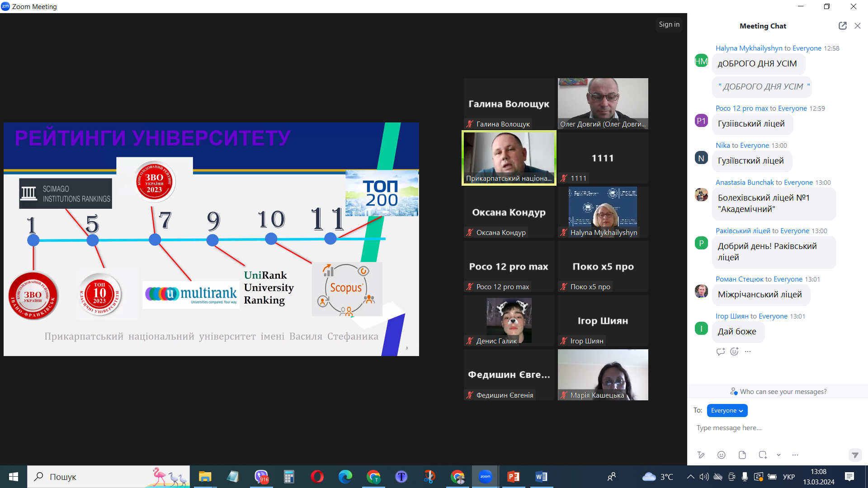This screenshot has width=868, height=488.
Task: Open the emoji picker in chat toolbar
Action: [x=722, y=455]
